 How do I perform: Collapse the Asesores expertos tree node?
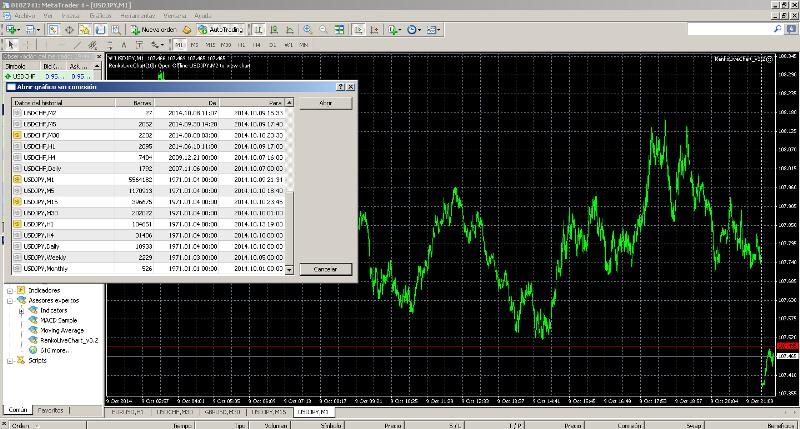[x=9, y=300]
